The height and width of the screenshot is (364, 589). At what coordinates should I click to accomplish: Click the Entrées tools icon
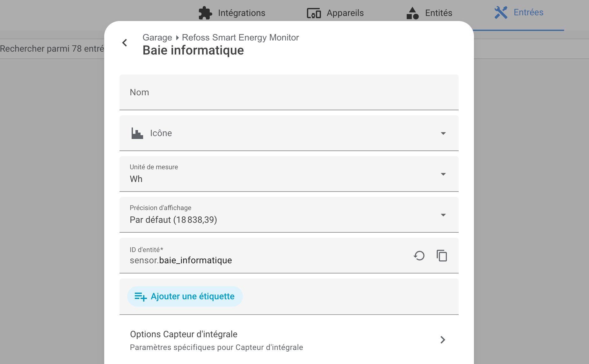point(501,13)
